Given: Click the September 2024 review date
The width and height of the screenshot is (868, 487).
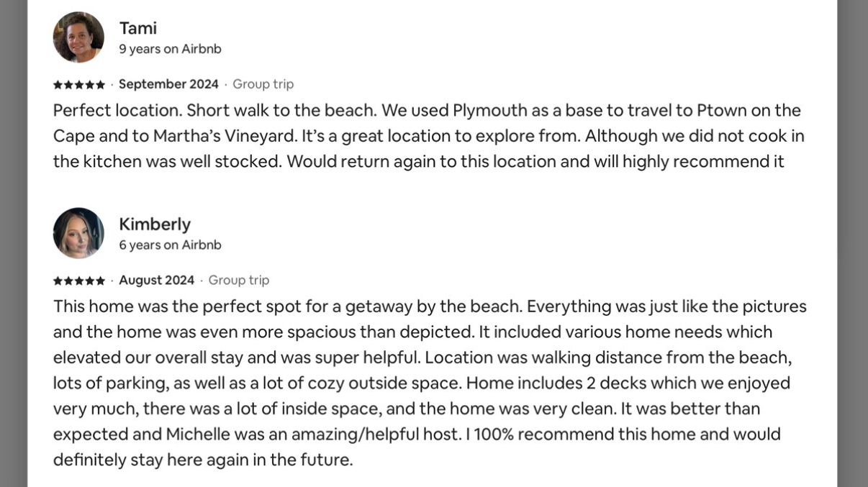Looking at the screenshot, I should tap(168, 84).
